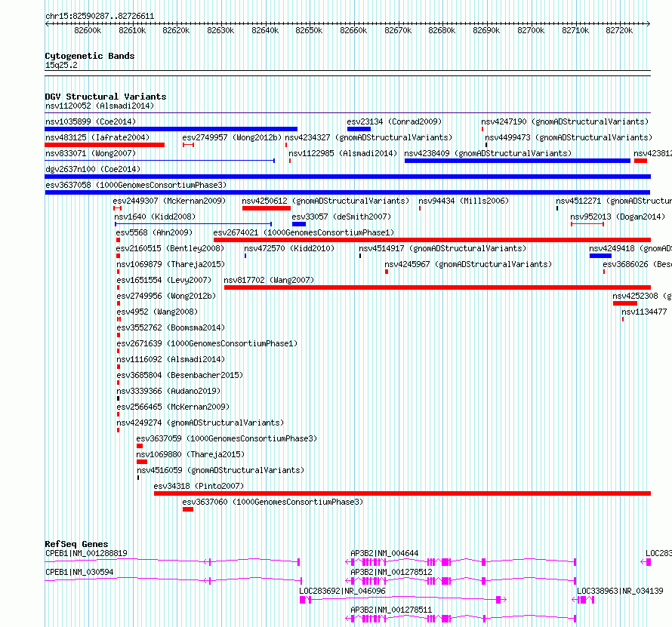Select the red esv3637060 variant bar

click(x=188, y=509)
